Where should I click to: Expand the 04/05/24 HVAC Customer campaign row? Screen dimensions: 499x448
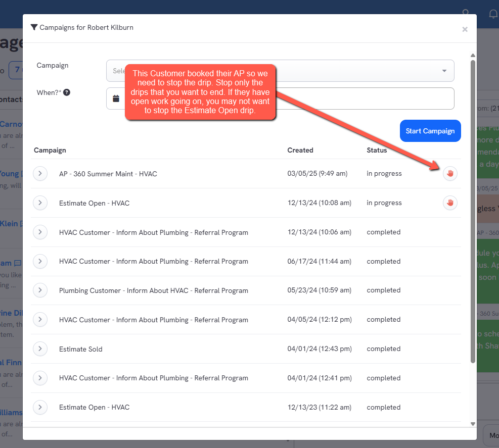(40, 320)
